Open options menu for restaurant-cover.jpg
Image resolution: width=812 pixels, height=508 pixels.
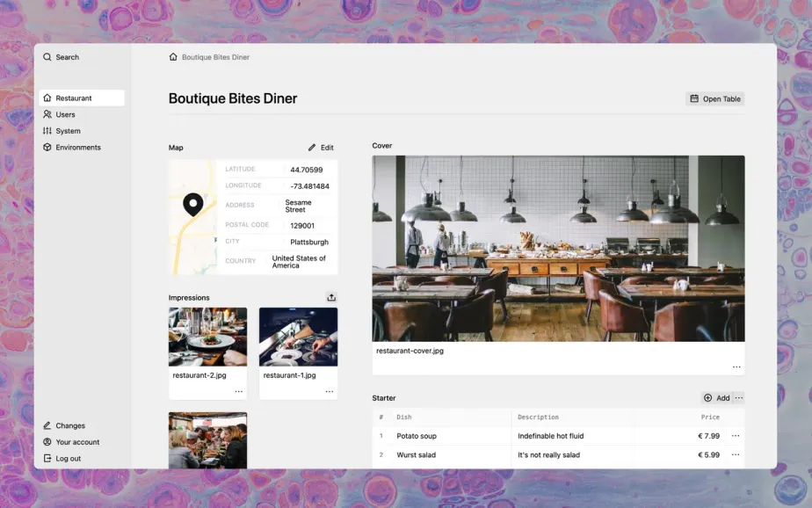[x=736, y=367]
